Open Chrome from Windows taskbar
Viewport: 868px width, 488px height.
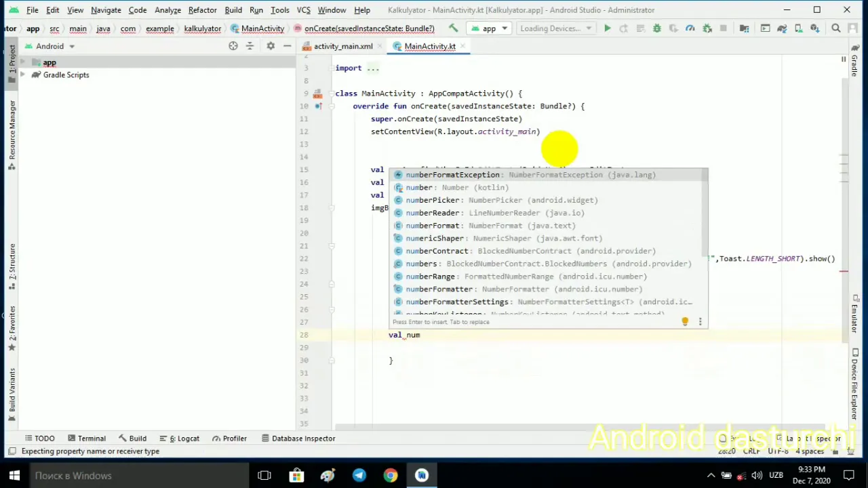[390, 476]
